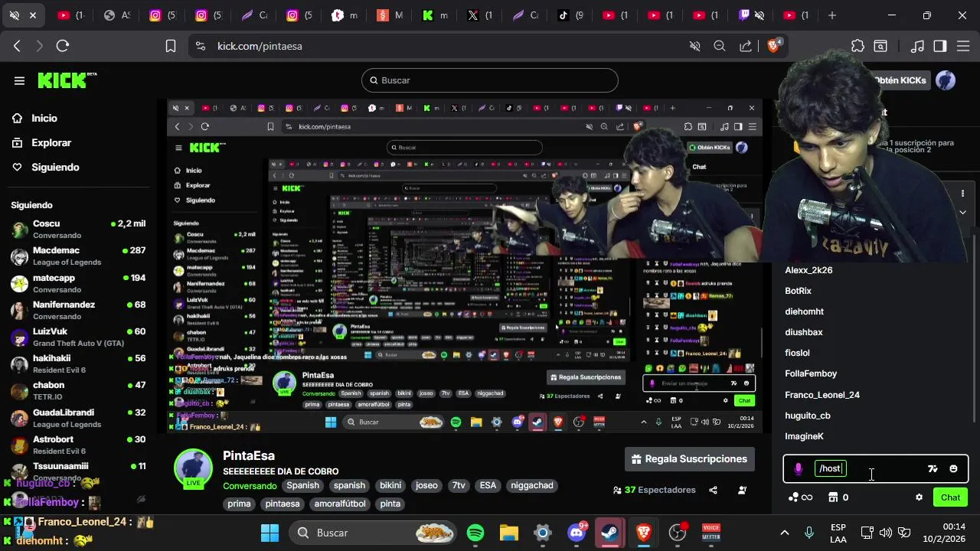
Task: Toggle the muted-tab speaker icon in the address bar
Action: pyautogui.click(x=694, y=46)
